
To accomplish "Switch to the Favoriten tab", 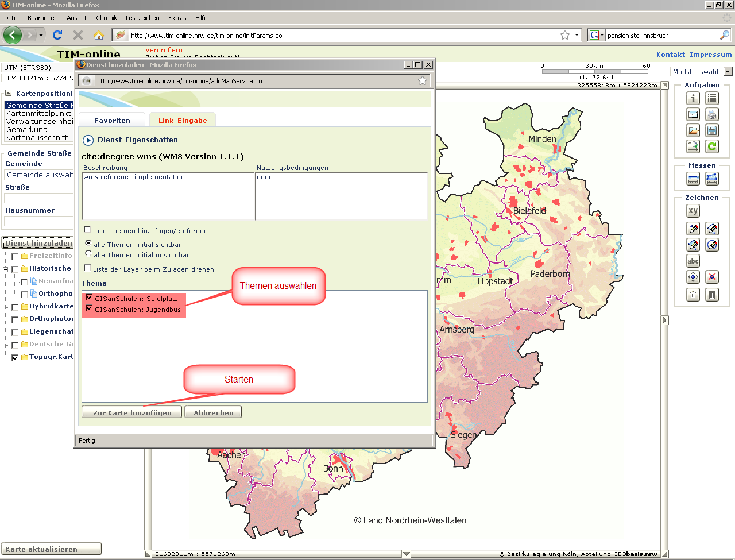I will [x=112, y=121].
